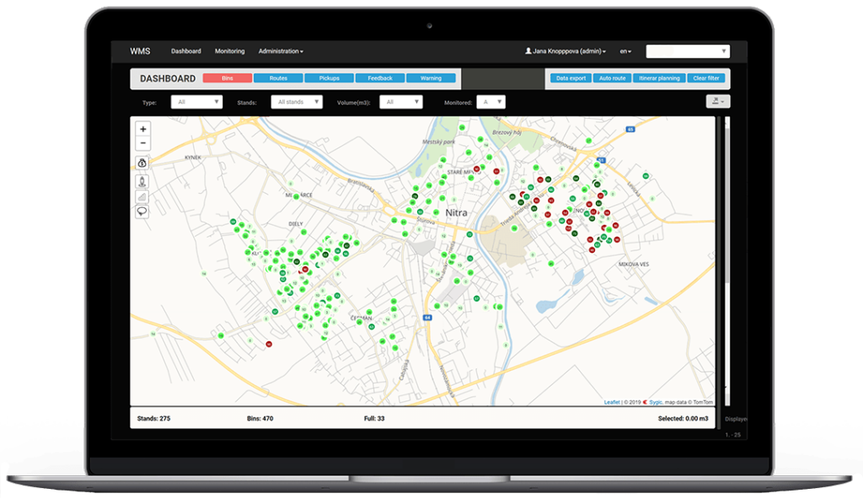Click the map zoom out icon
This screenshot has width=863, height=504.
click(142, 142)
